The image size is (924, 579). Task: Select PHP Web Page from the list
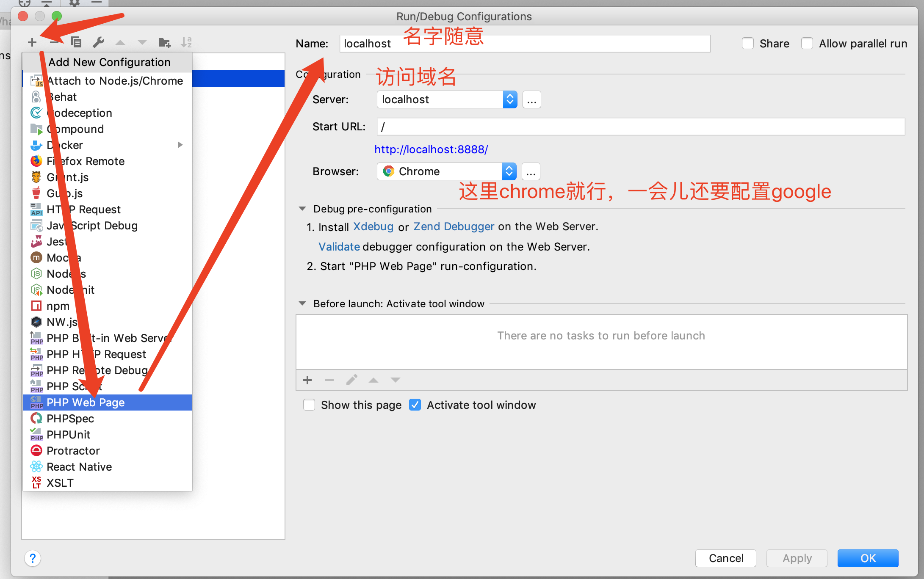(x=86, y=403)
